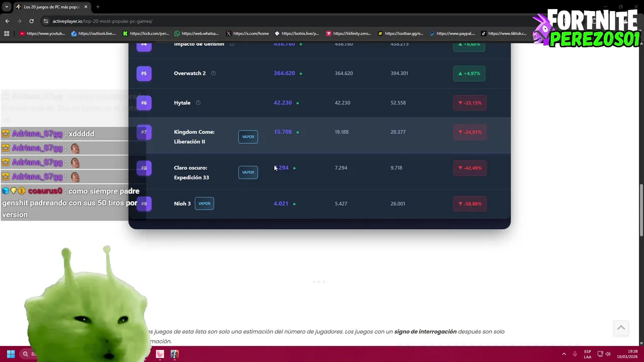Click value 9.718 in Claro oscuro row
Screen dimensions: 644x362
pos(396,168)
